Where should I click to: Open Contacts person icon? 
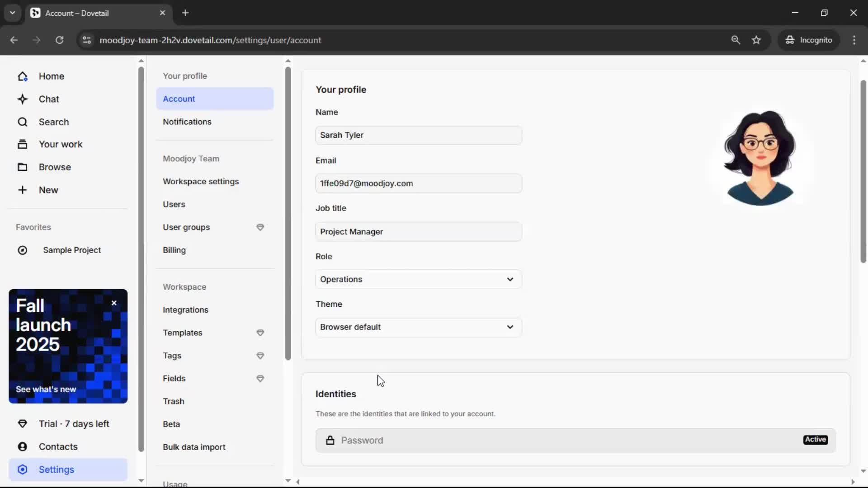coord(23,447)
